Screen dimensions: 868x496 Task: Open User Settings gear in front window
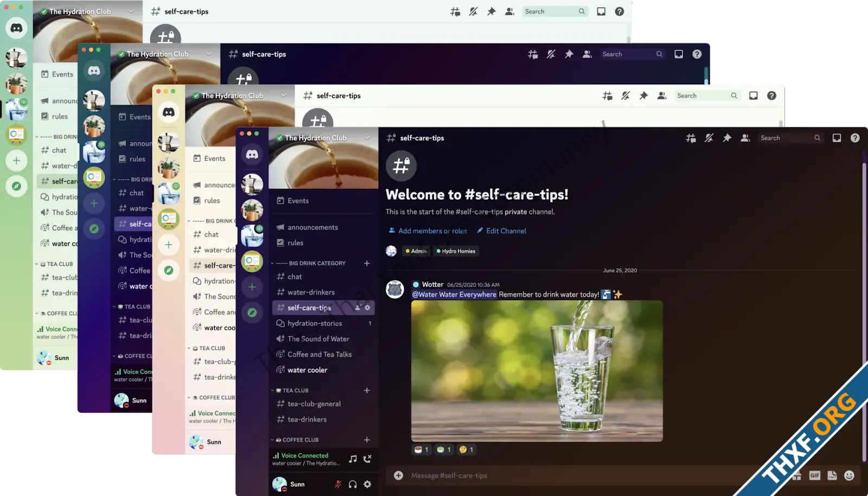click(367, 484)
